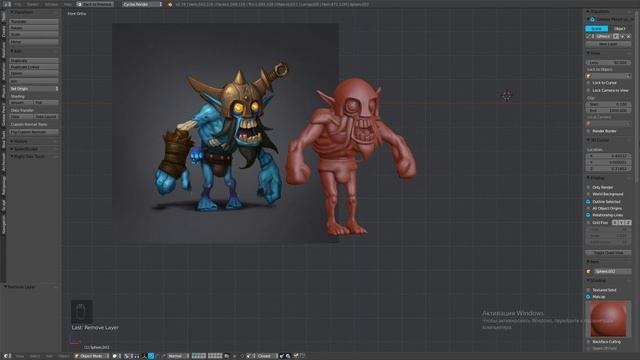640x360 pixels.
Task: Click the OpenGL render animation clapper icon
Action: point(303,356)
